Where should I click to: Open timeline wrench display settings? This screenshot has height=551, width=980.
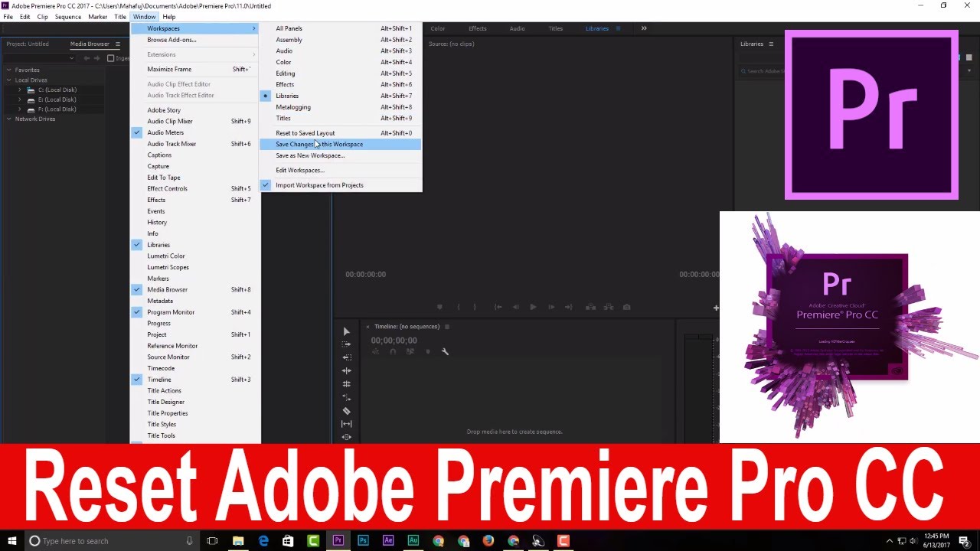click(x=445, y=352)
